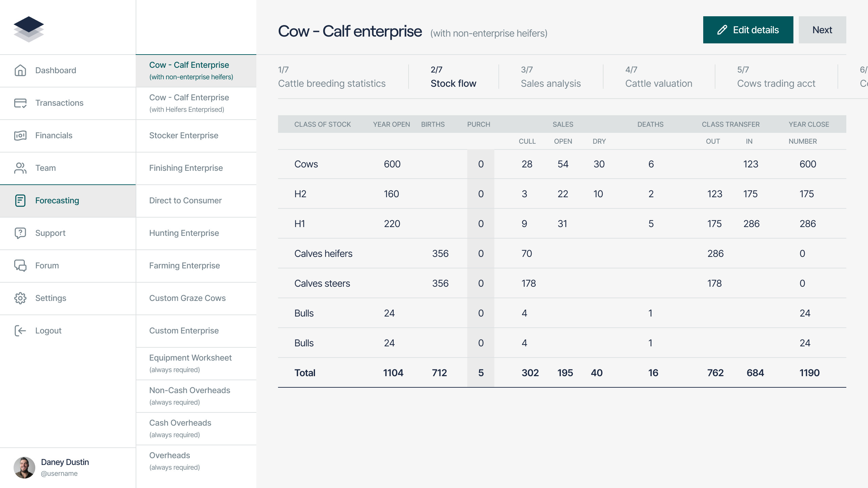
Task: Click Cows purchases value cell
Action: pyautogui.click(x=481, y=164)
